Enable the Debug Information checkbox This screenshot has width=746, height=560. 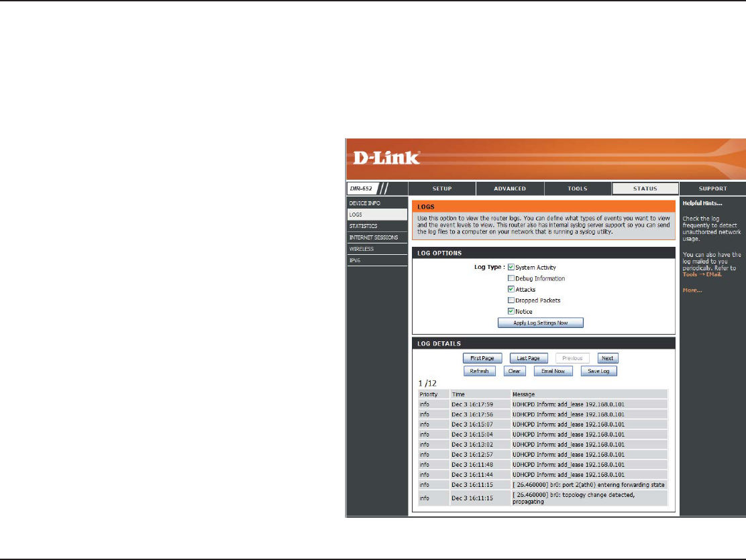point(511,278)
